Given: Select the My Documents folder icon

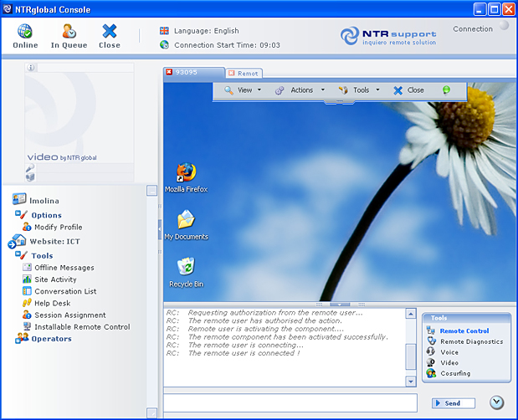Looking at the screenshot, I should (186, 220).
